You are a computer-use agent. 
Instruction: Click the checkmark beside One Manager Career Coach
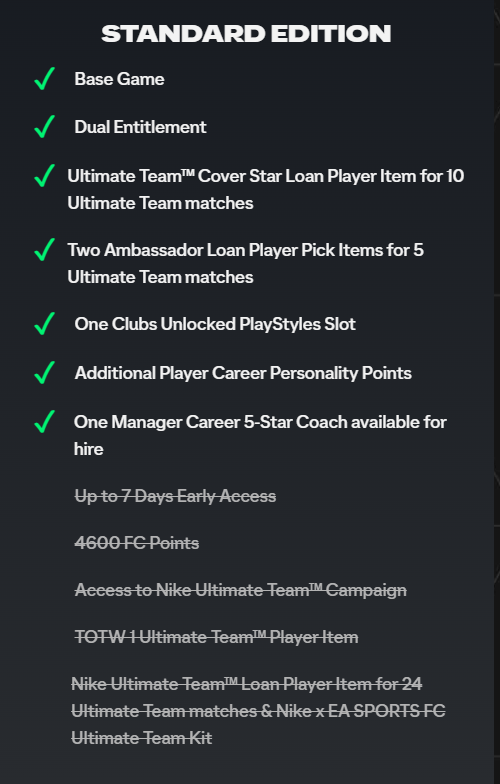[44, 422]
